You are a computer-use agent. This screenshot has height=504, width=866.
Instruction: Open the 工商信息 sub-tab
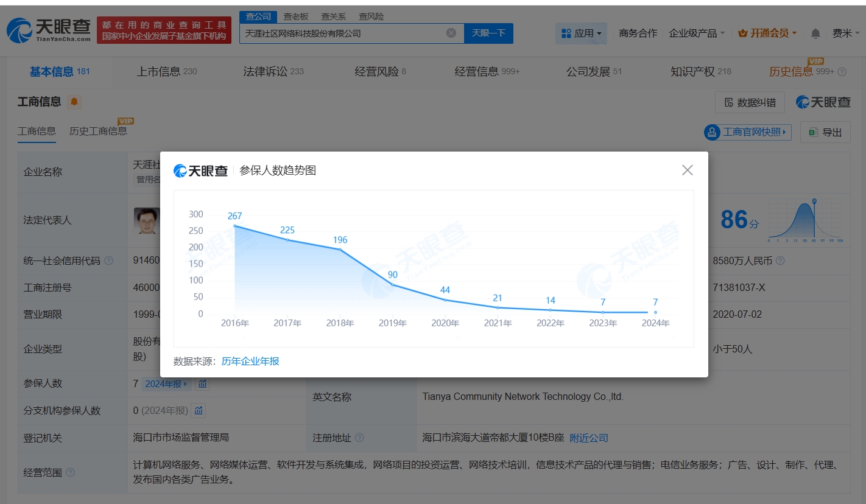(37, 131)
